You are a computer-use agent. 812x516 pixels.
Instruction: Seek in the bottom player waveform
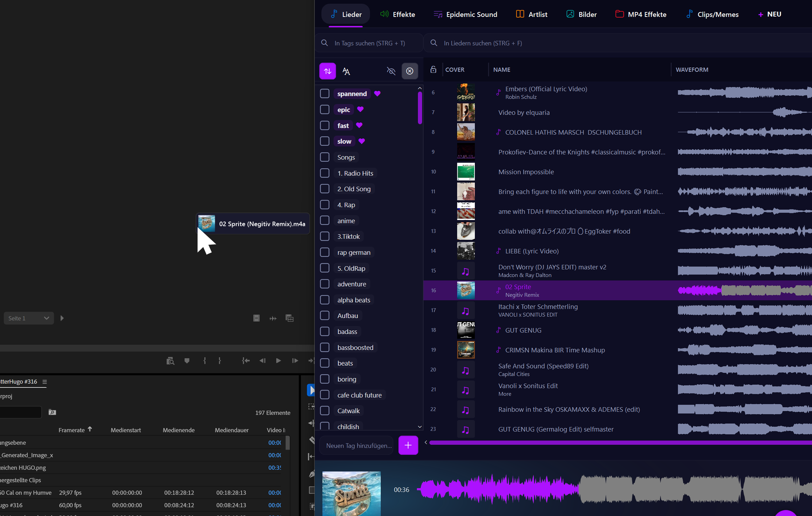pyautogui.click(x=614, y=489)
